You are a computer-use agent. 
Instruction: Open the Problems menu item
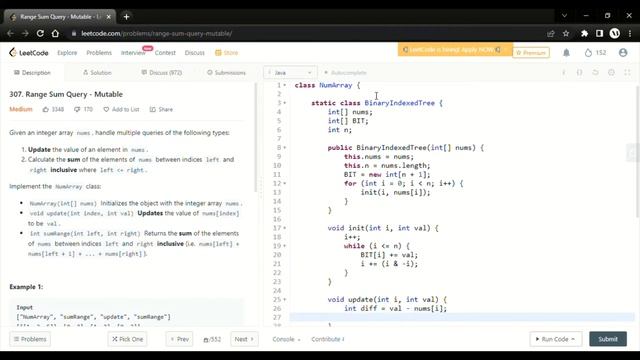click(99, 53)
